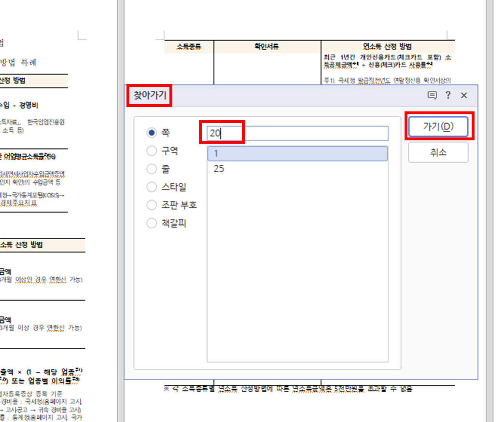
Task: Open help via the question mark icon
Action: 448,95
